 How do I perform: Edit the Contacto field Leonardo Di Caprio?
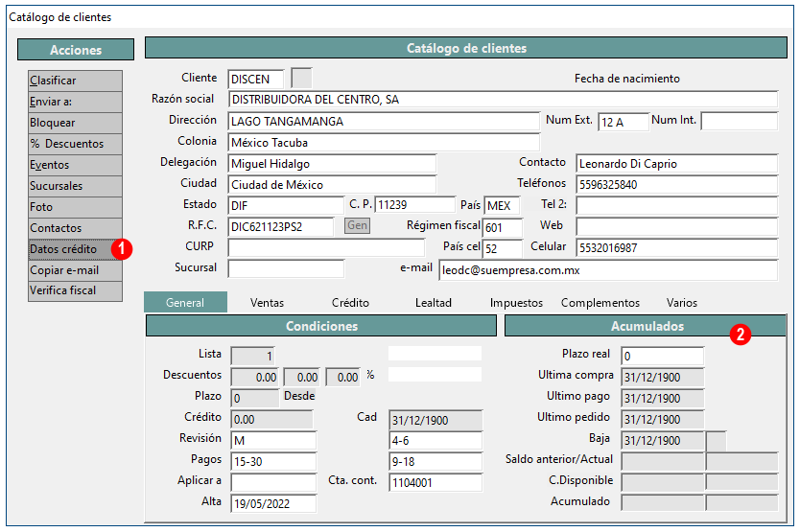click(x=677, y=164)
